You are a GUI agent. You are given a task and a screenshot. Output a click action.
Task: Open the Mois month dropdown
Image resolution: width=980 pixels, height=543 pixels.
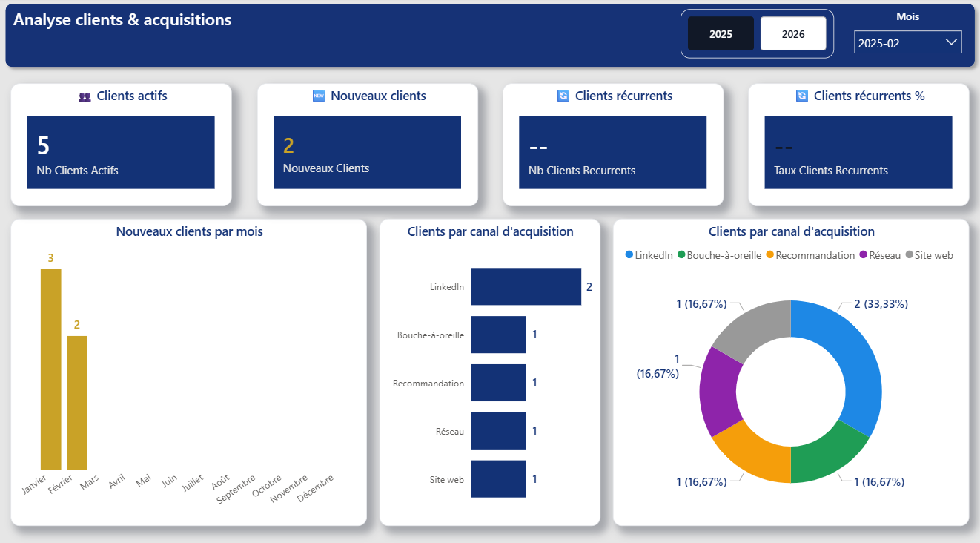(x=907, y=42)
